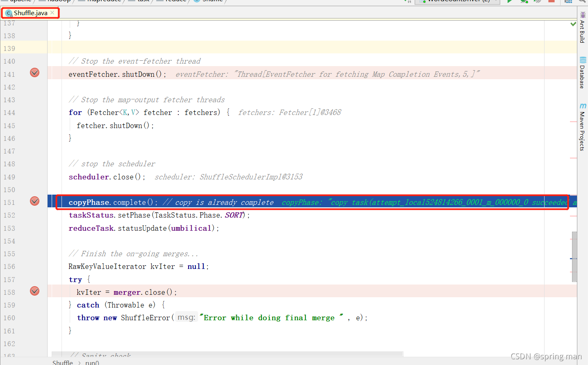This screenshot has width=588, height=365.
Task: Click the Shuffle.java class file icon
Action: [x=9, y=13]
